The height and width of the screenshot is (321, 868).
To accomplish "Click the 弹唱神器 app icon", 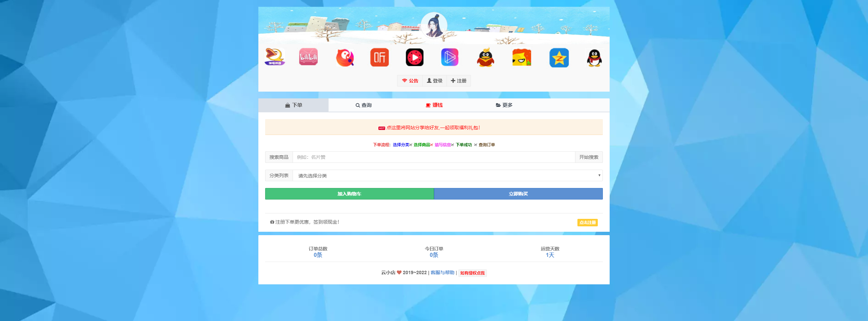I will tap(275, 57).
